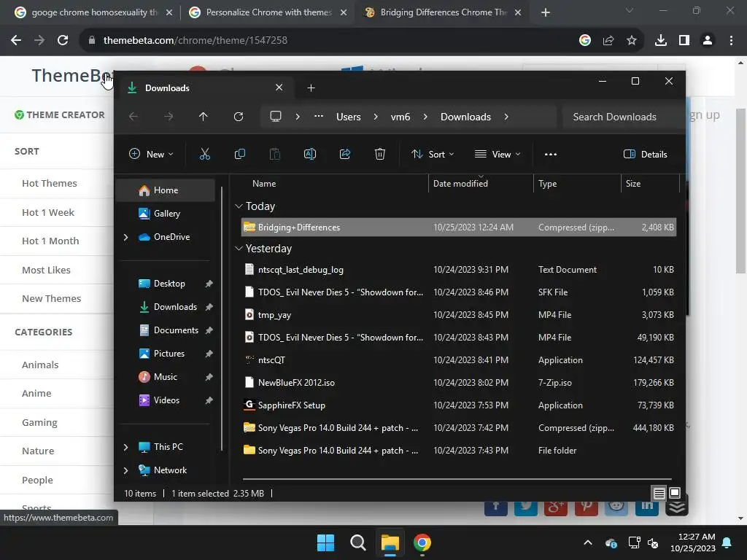Image resolution: width=747 pixels, height=560 pixels.
Task: Click the Copy icon in Explorer toolbar
Action: click(x=239, y=154)
